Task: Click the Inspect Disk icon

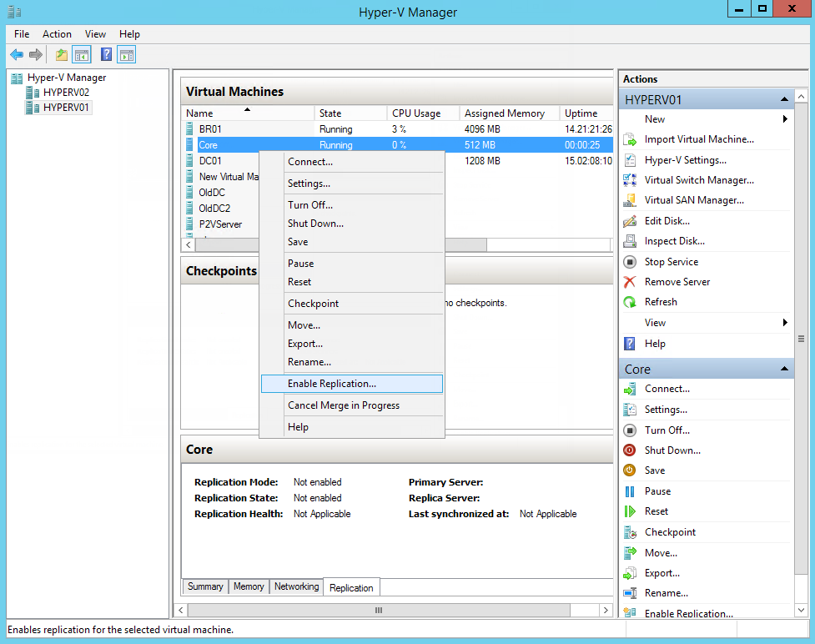Action: pyautogui.click(x=630, y=241)
